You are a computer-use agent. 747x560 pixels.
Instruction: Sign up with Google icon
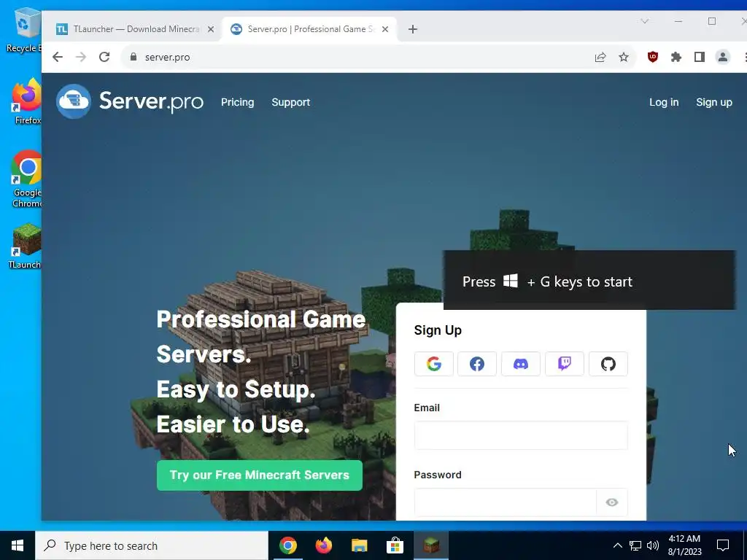pyautogui.click(x=433, y=365)
